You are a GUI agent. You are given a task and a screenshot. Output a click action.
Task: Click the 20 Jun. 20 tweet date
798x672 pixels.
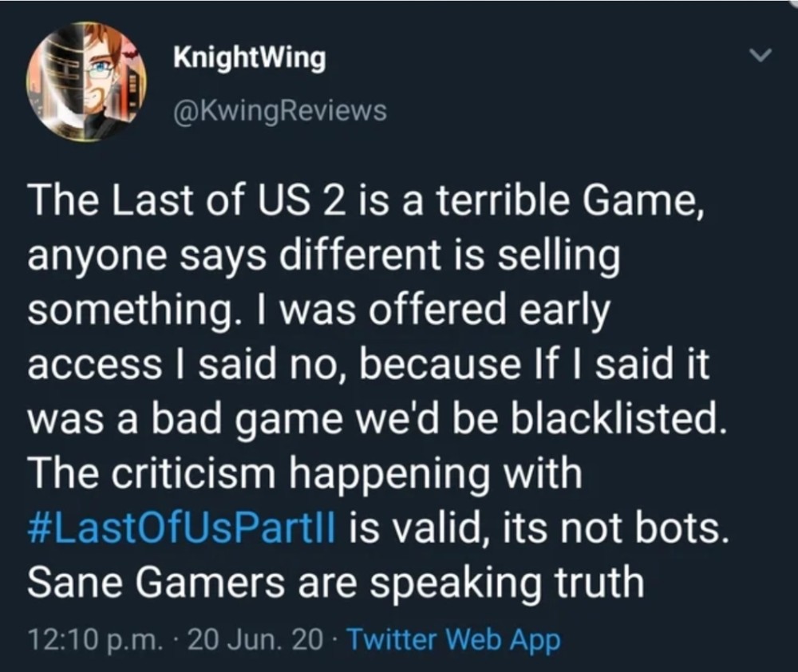pos(251,639)
